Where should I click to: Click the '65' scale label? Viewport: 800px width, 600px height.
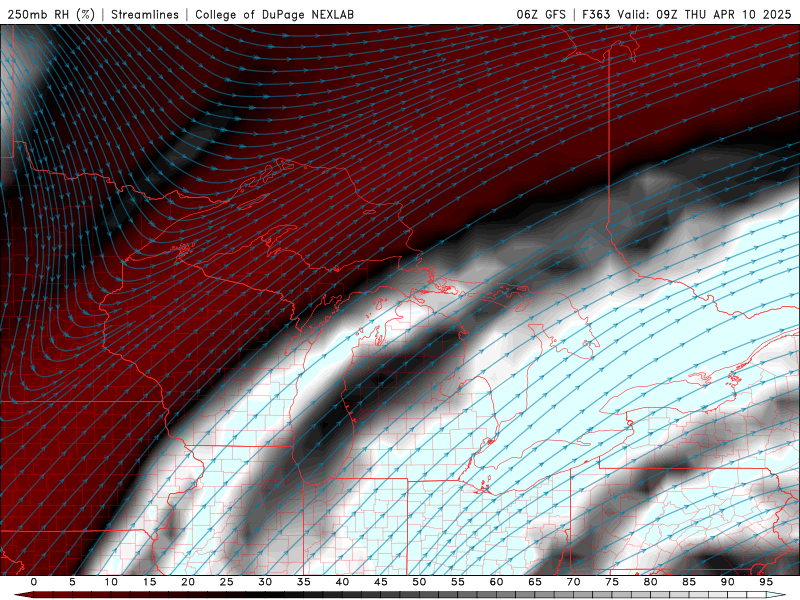tap(535, 582)
